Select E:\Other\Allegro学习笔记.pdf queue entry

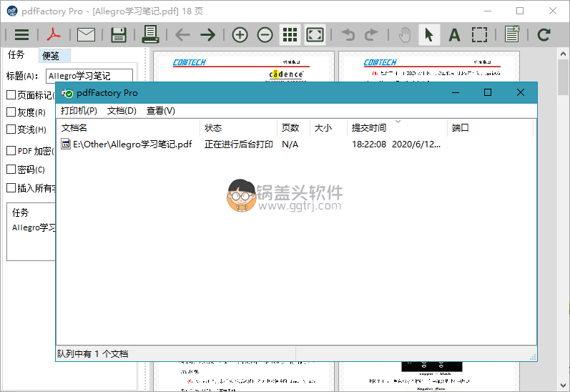tap(132, 144)
